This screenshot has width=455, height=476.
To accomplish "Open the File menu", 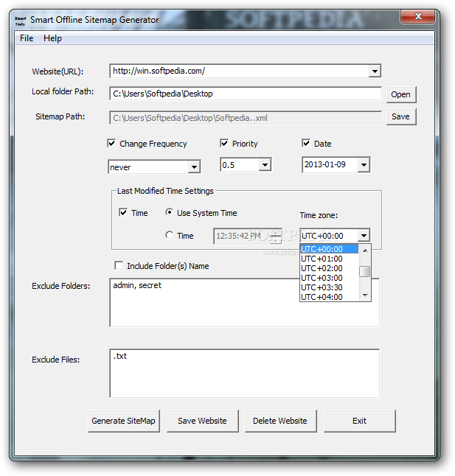I will click(x=27, y=38).
